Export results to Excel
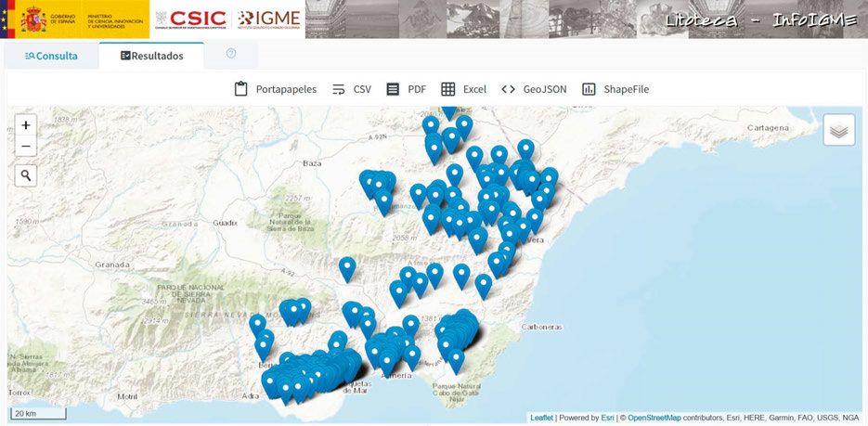 (x=463, y=89)
